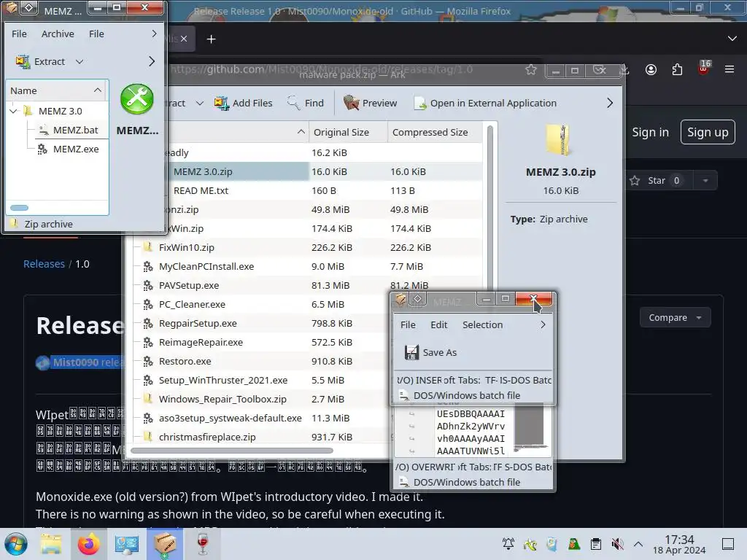Unmute audio from system tray speaker
747x560 pixels.
[617, 544]
